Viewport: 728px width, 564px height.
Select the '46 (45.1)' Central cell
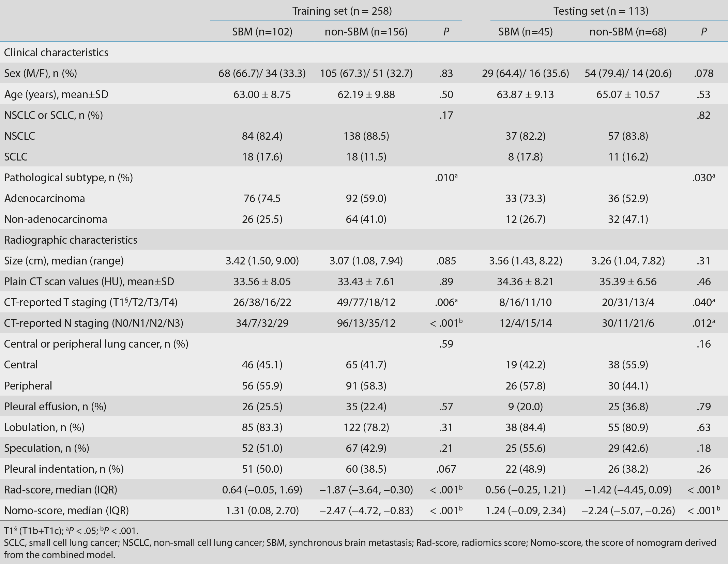(262, 365)
